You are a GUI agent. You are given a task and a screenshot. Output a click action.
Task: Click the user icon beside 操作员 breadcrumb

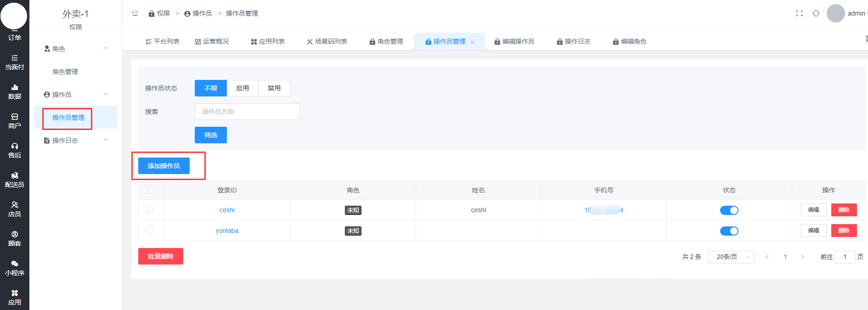pyautogui.click(x=187, y=14)
